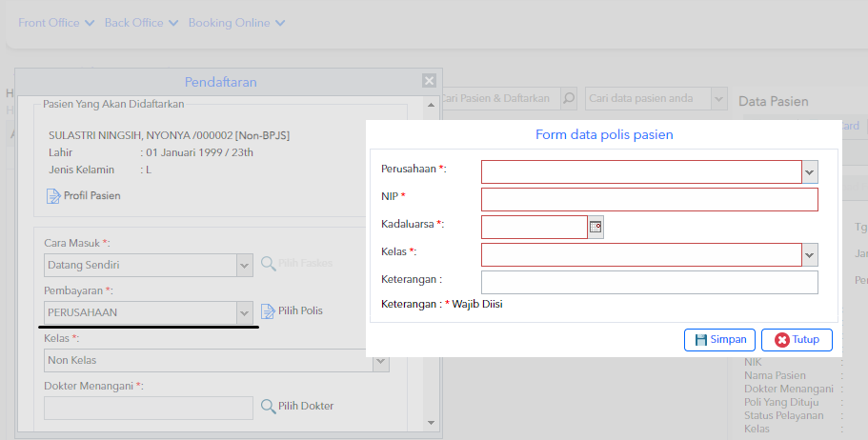868x440 pixels.
Task: Open the Cara Masuk dropdown
Action: 243,265
